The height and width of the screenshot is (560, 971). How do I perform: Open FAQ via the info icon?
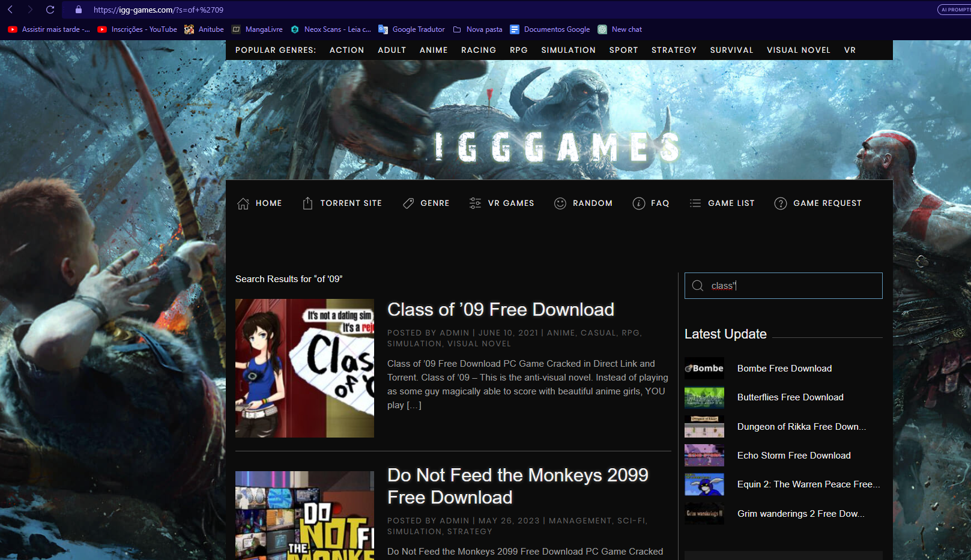tap(638, 203)
